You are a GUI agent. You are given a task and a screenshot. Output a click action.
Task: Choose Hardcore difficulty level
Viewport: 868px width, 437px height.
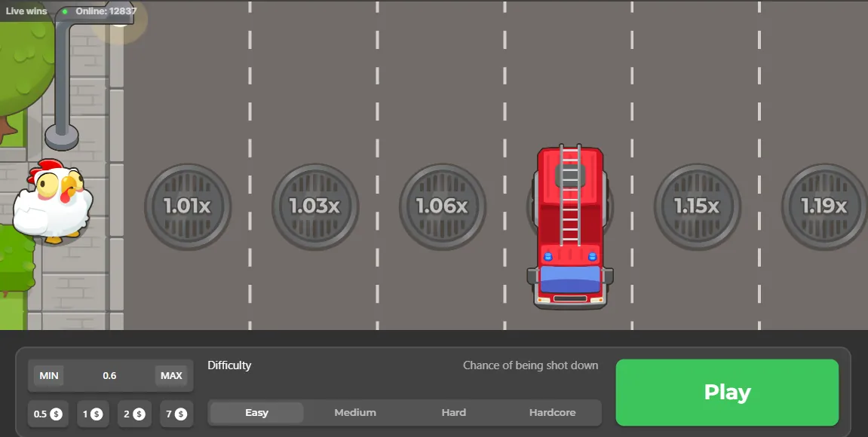(x=552, y=413)
